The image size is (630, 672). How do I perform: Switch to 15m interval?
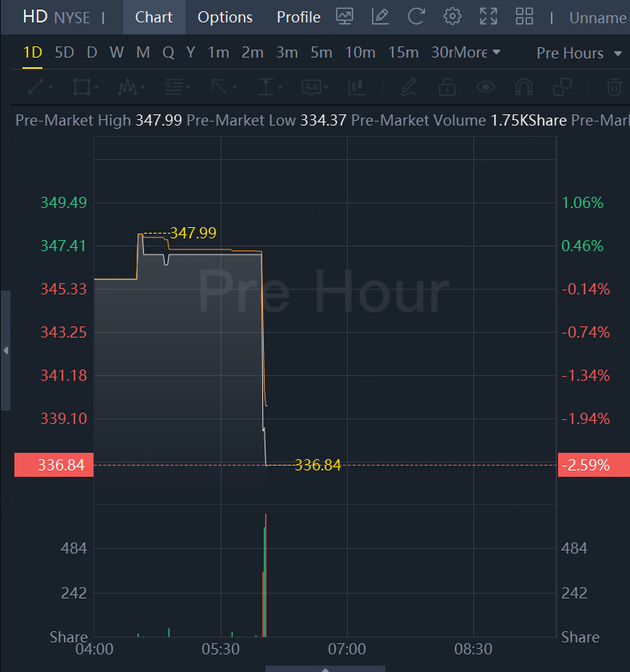403,53
